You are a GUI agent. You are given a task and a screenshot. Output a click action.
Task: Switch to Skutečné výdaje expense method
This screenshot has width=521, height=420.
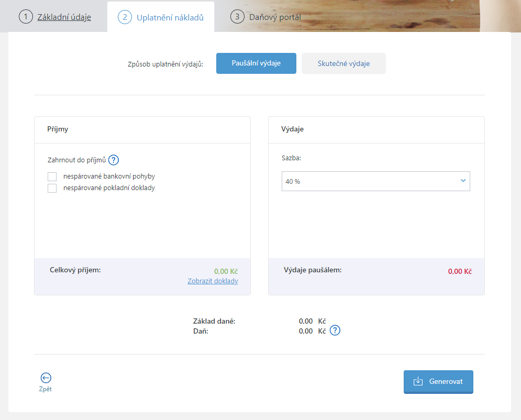tap(343, 63)
